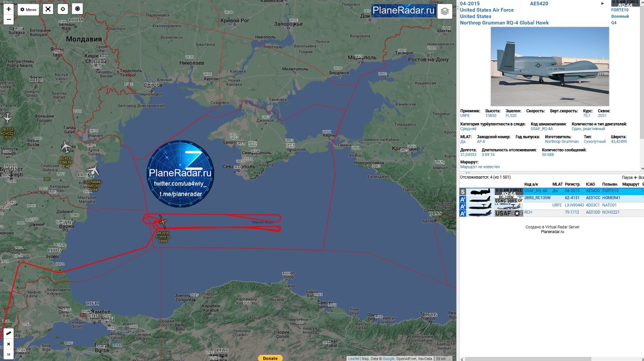644x361 pixels.
Task: Click the A2 category icon of HOMER41 row
Action: tap(463, 199)
